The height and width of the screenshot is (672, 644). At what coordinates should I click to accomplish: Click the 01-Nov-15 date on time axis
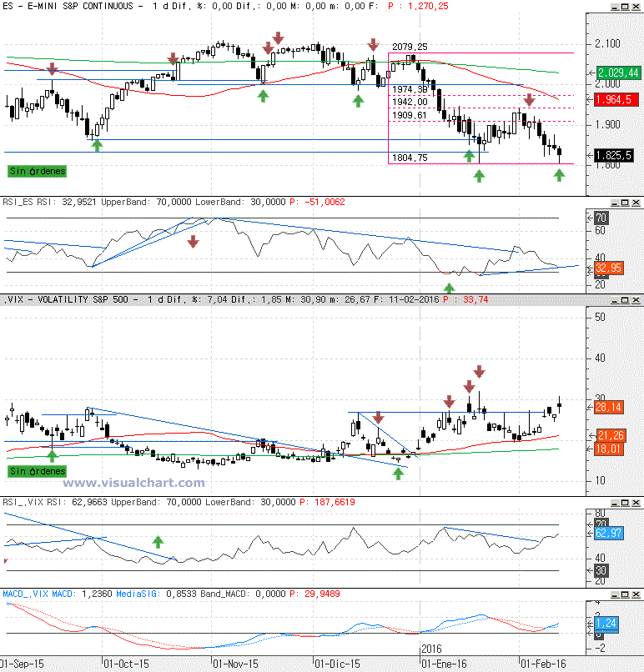pos(235,664)
